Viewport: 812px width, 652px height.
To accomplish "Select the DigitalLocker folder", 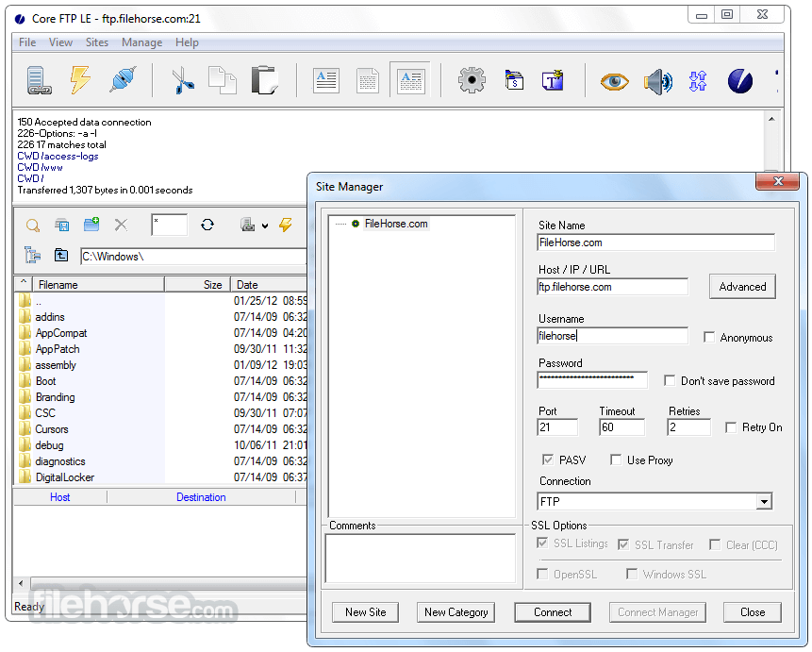I will point(65,477).
